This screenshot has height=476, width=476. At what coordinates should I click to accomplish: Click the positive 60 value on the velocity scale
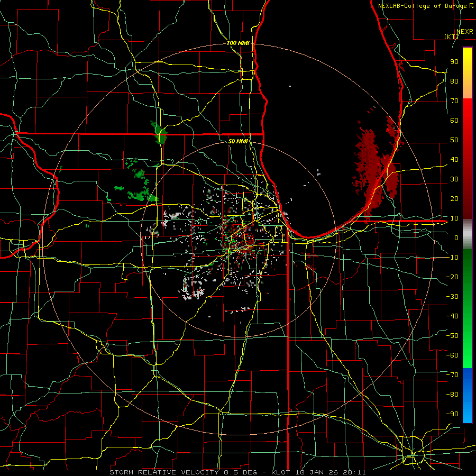coord(454,121)
